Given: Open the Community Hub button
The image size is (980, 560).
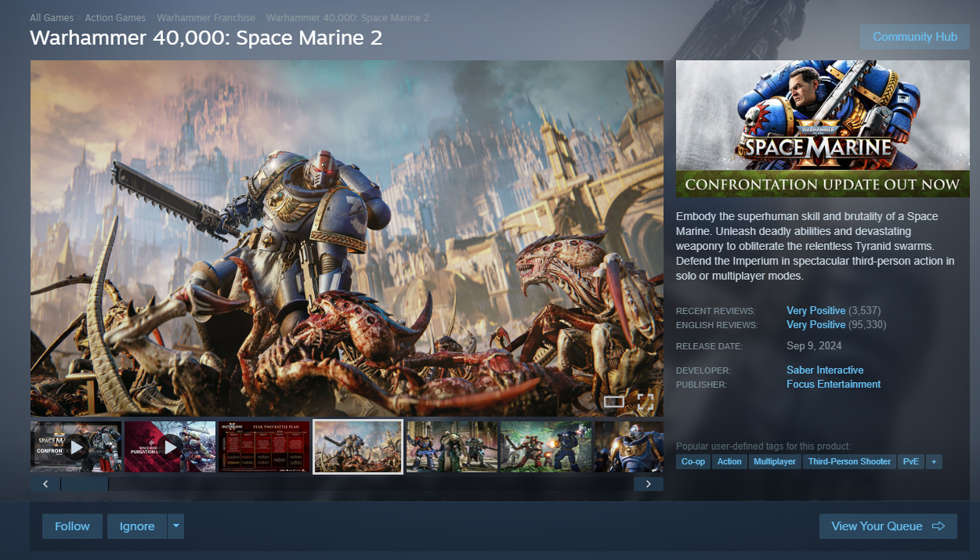Looking at the screenshot, I should tap(915, 37).
